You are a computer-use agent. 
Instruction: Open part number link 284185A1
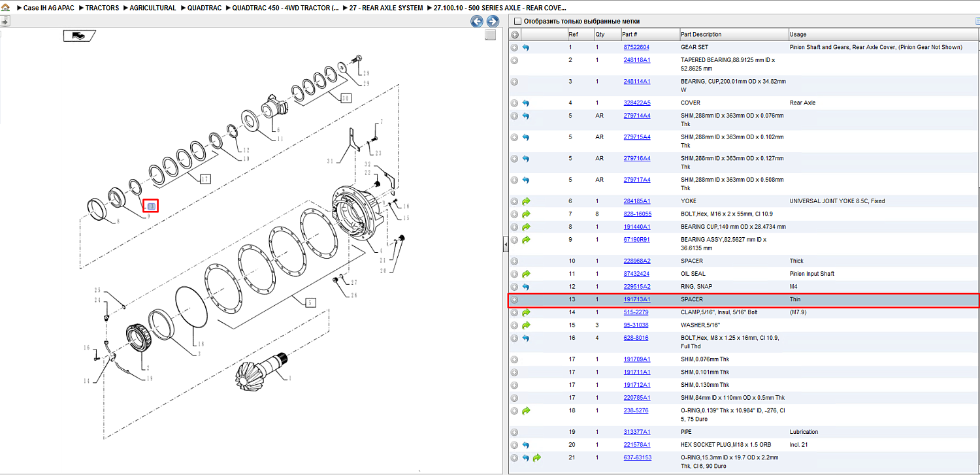tap(637, 201)
